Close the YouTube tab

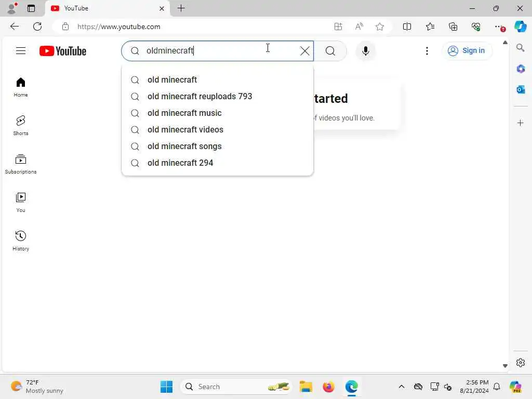[162, 8]
